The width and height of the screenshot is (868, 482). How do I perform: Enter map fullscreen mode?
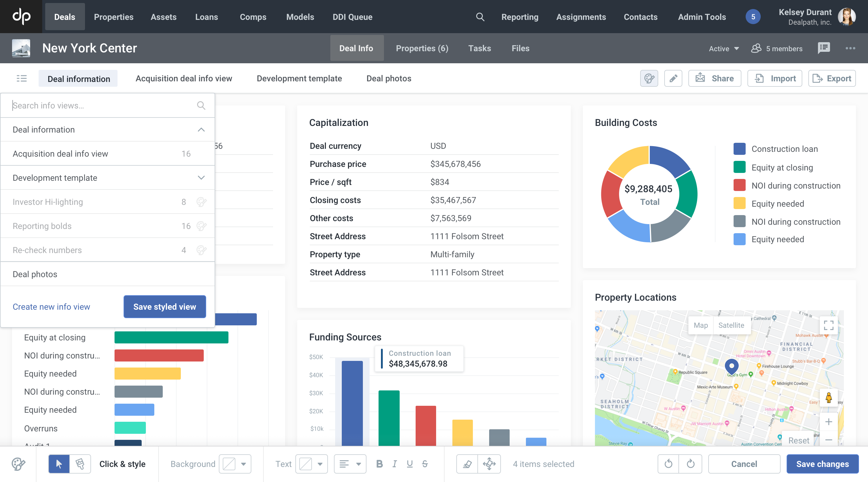[x=828, y=325]
